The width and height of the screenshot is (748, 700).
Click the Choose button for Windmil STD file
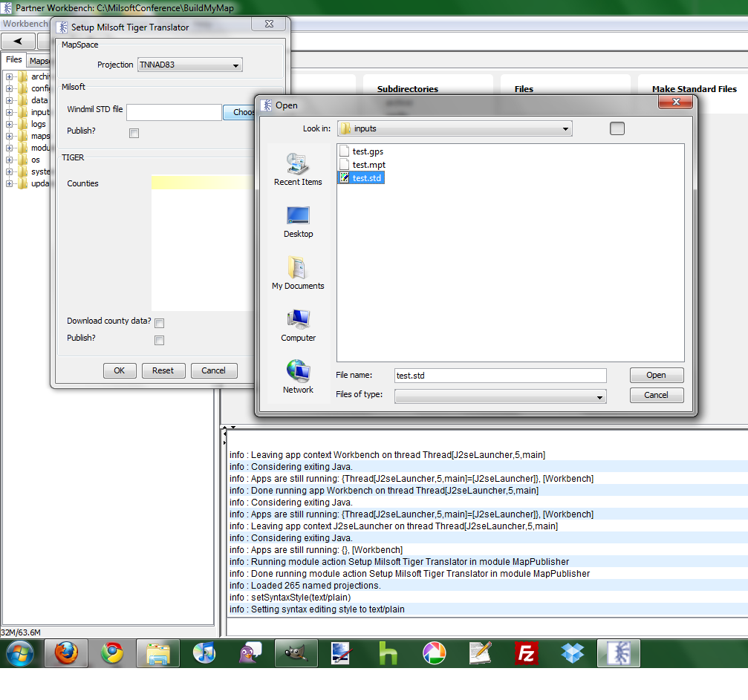click(x=240, y=112)
